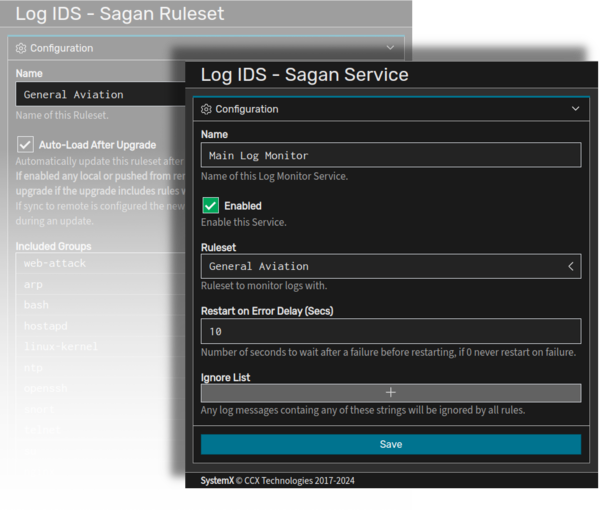
Task: Click the Restart on Error Delay field
Action: (391, 331)
